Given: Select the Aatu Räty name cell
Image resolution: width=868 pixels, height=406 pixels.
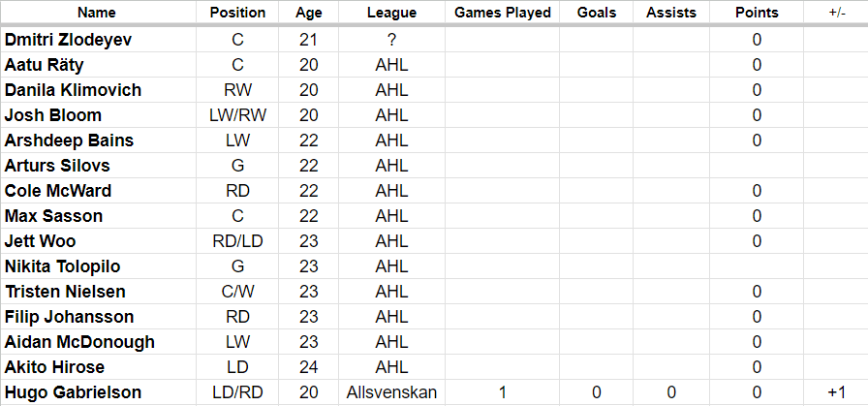Looking at the screenshot, I should click(x=46, y=65).
